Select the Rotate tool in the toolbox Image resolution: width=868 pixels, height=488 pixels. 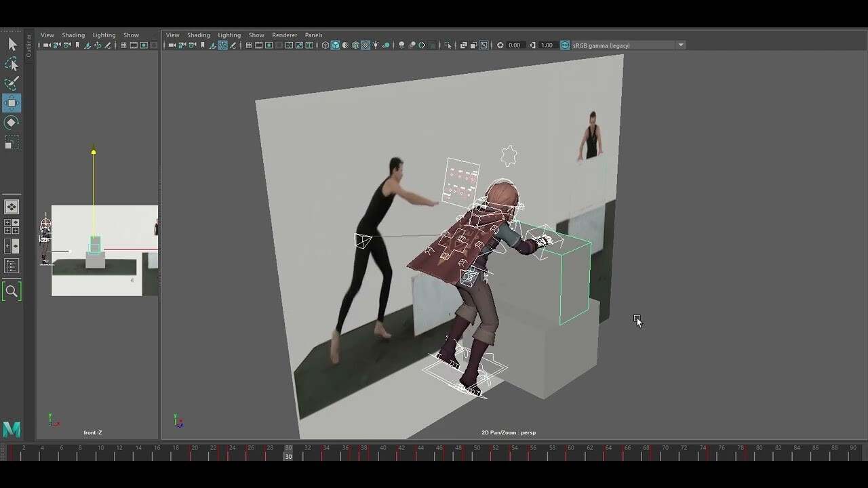(x=12, y=123)
